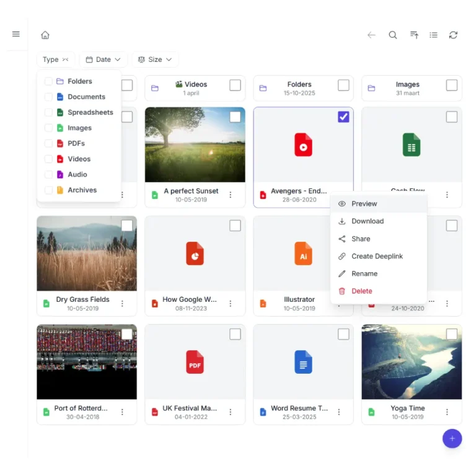Open three-dot menu for UK Festival Ma...

(x=231, y=412)
